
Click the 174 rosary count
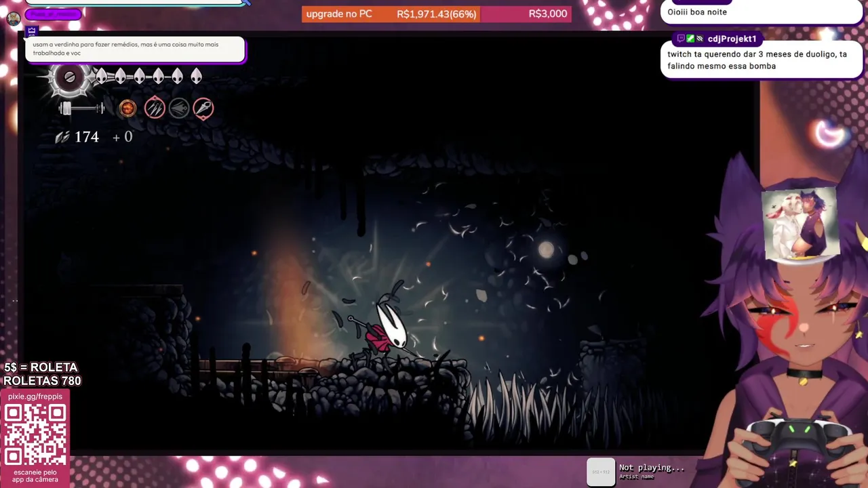87,137
